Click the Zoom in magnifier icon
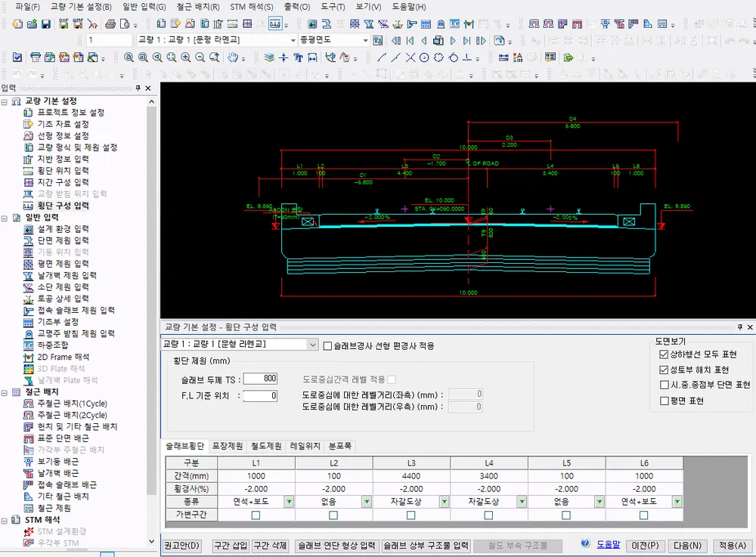The height and width of the screenshot is (557, 756). click(186, 57)
